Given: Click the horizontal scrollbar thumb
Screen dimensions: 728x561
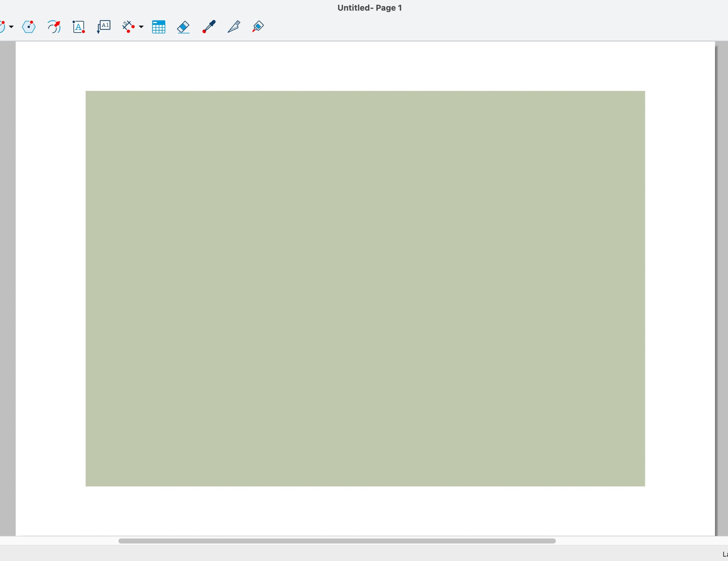Looking at the screenshot, I should point(337,541).
